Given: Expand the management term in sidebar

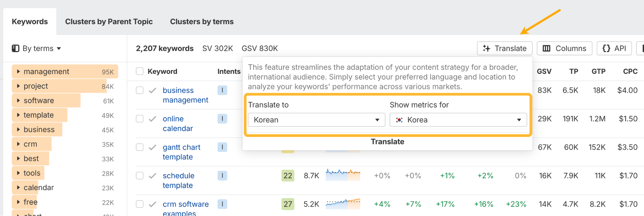Looking at the screenshot, I should pyautogui.click(x=19, y=71).
